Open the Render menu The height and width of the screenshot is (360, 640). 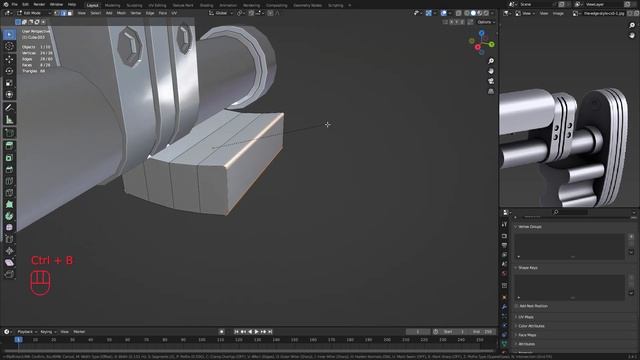pos(39,4)
